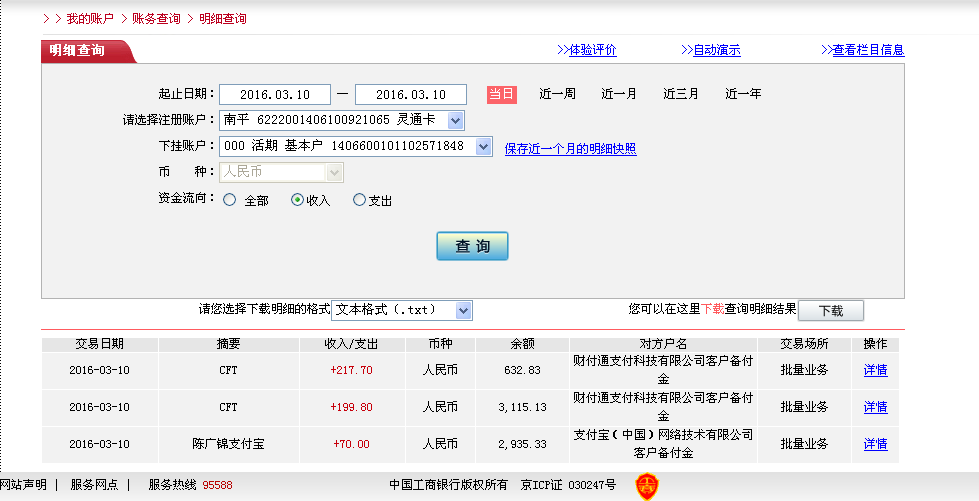Select the 全部 fund flow radio button
Screen dimensions: 979x501
click(230, 200)
